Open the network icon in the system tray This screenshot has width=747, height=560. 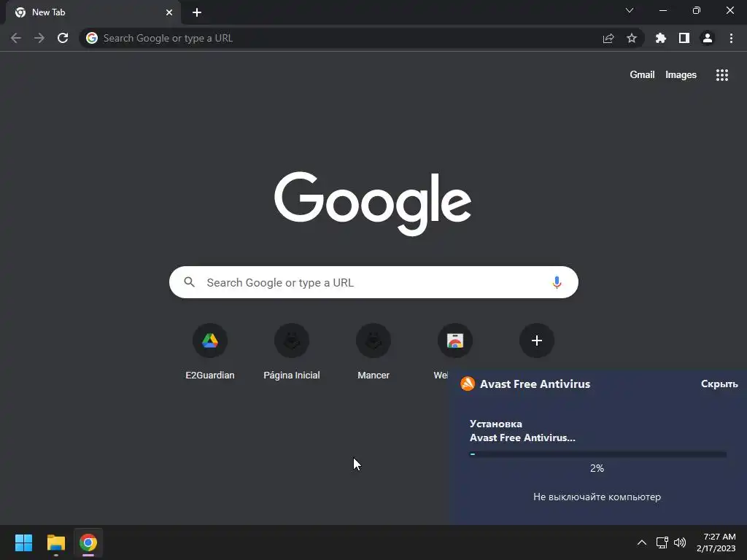[x=662, y=542]
